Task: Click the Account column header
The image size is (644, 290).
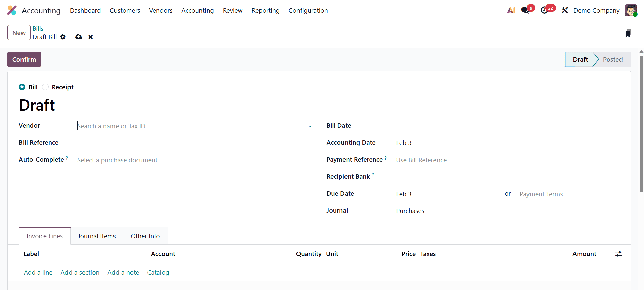Action: point(163,254)
